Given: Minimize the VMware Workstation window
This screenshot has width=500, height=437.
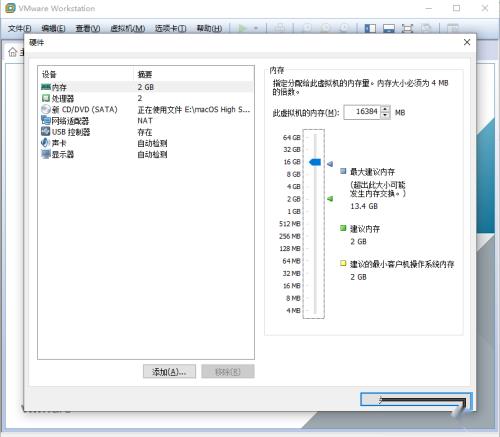Looking at the screenshot, I should point(429,8).
